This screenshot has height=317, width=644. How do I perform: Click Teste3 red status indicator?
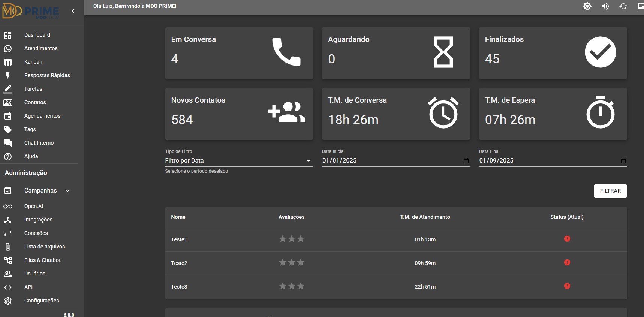(x=567, y=286)
